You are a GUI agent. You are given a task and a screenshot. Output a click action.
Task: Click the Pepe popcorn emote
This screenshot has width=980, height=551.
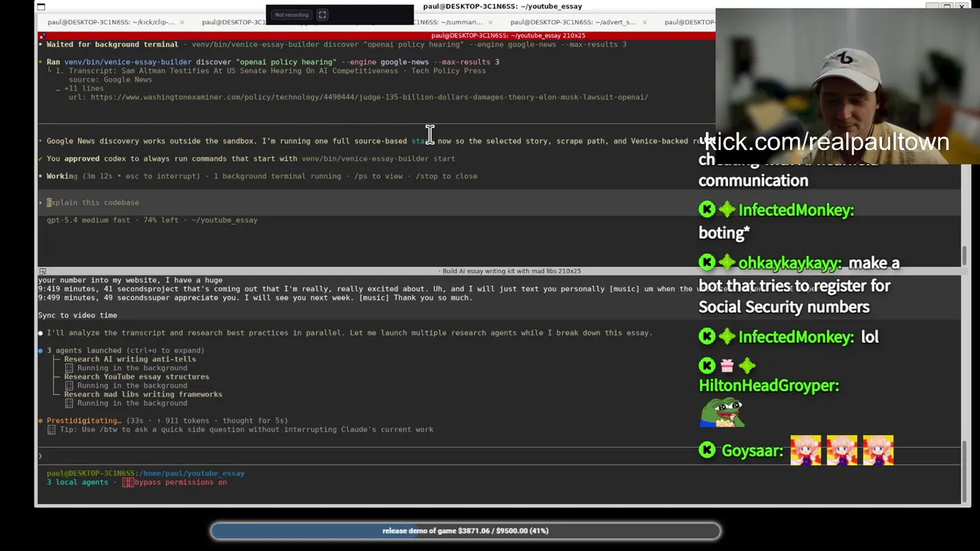click(721, 413)
